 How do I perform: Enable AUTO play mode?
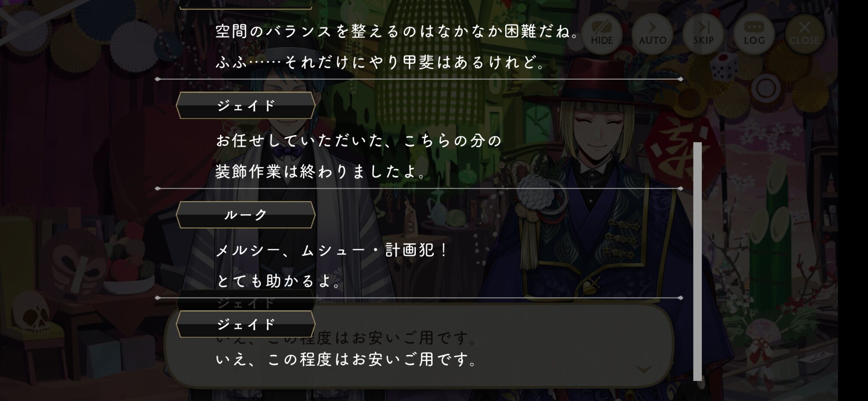pos(652,33)
